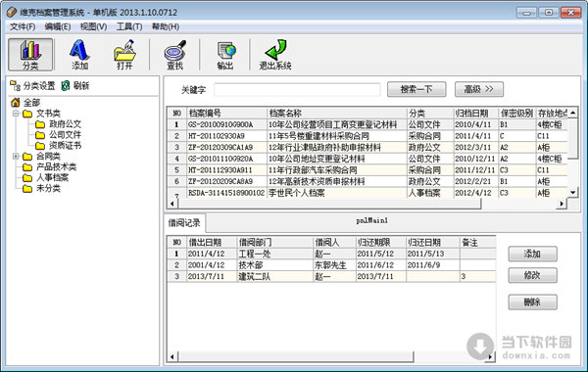Click the 删除 button

pos(532,302)
